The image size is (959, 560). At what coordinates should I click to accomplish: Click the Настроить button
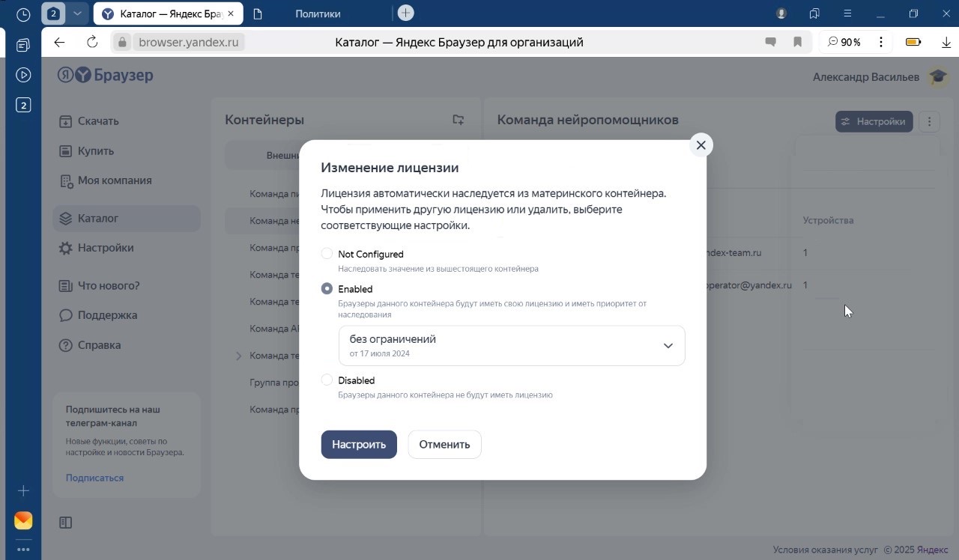point(359,444)
